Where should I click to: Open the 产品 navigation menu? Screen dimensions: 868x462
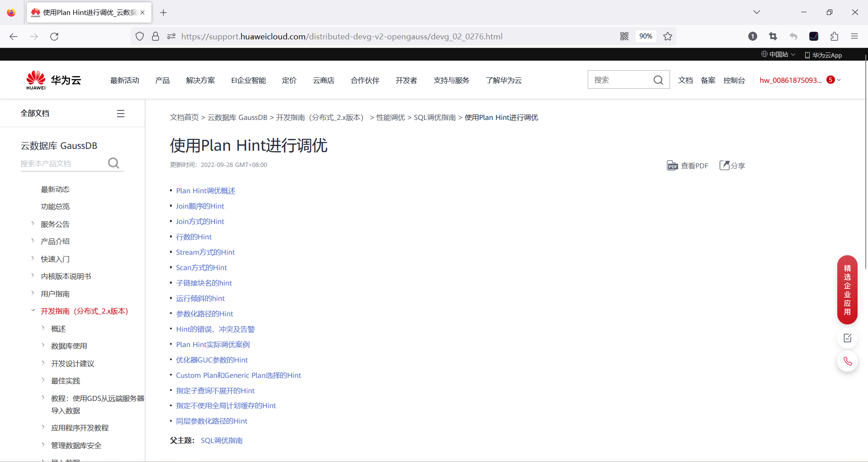162,80
